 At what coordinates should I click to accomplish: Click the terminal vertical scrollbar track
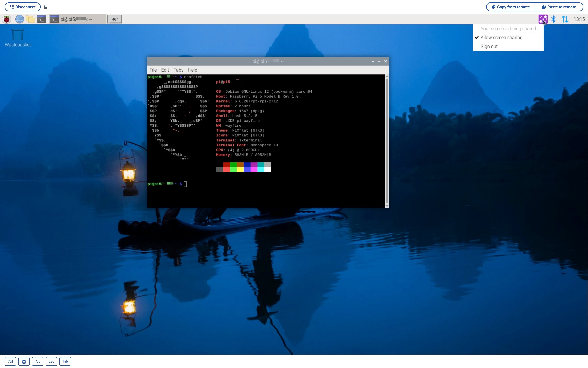coord(387,141)
